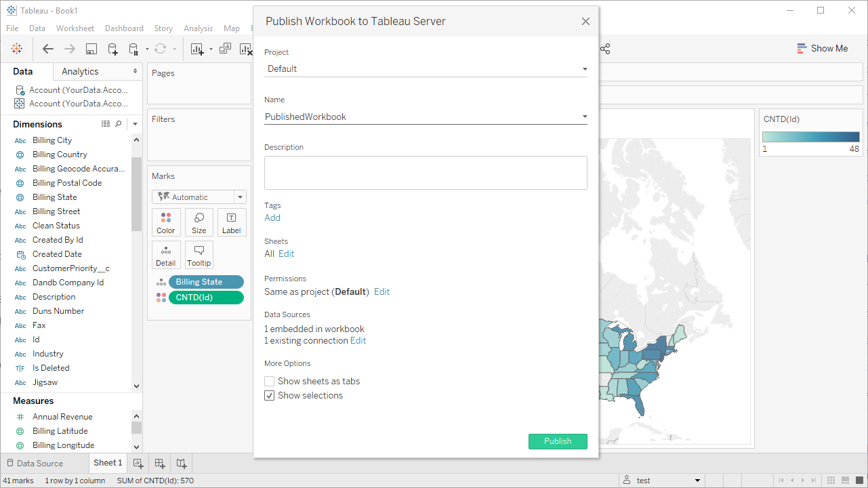Click the Share workbook icon
The image size is (868, 488).
pyautogui.click(x=605, y=49)
